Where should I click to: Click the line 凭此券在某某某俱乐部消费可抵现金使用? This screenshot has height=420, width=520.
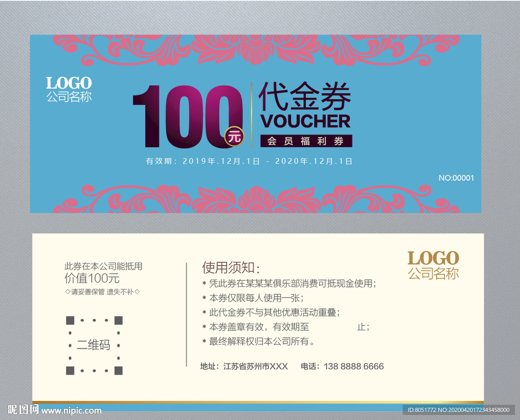289,283
